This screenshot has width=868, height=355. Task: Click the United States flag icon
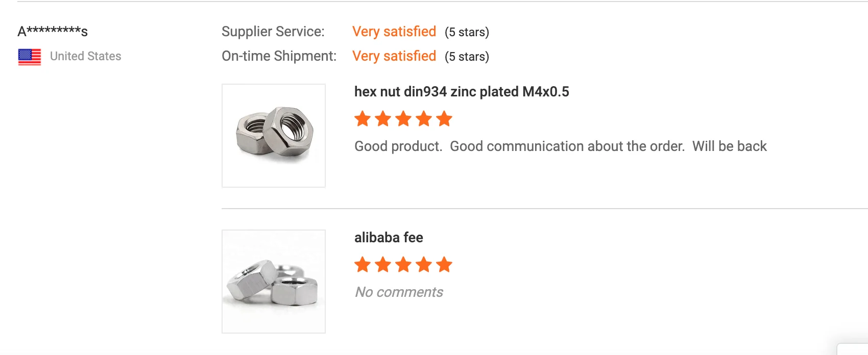pos(30,57)
